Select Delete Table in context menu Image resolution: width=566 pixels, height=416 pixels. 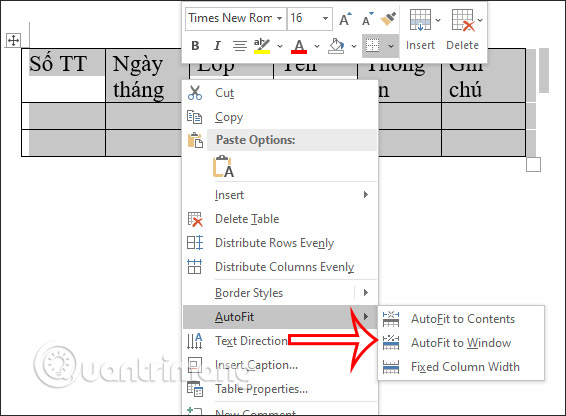coord(280,219)
